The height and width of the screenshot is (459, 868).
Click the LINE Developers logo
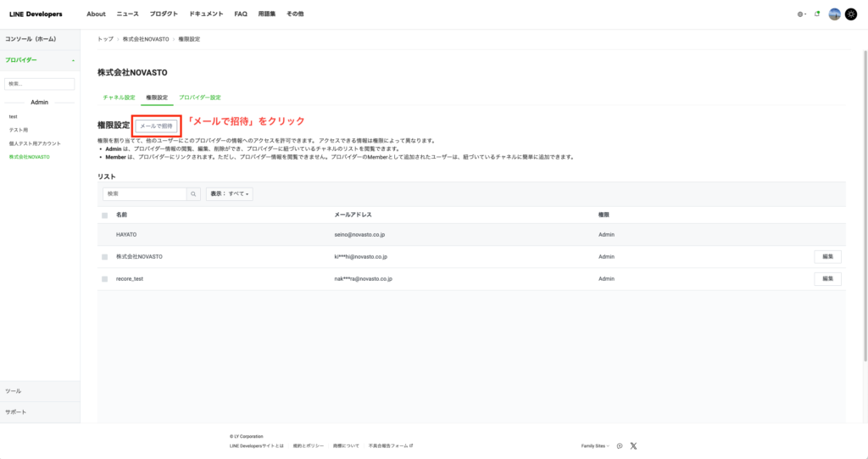[x=36, y=14]
